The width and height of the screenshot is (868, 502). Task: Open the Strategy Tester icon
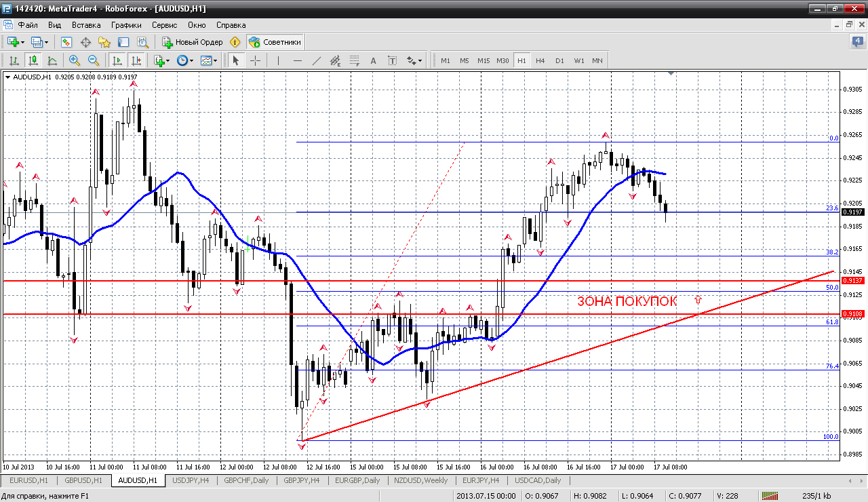(x=142, y=42)
